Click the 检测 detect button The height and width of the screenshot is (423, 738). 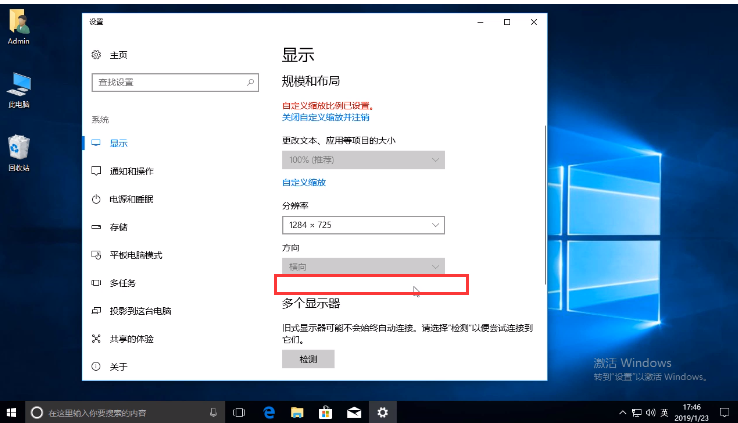[308, 359]
